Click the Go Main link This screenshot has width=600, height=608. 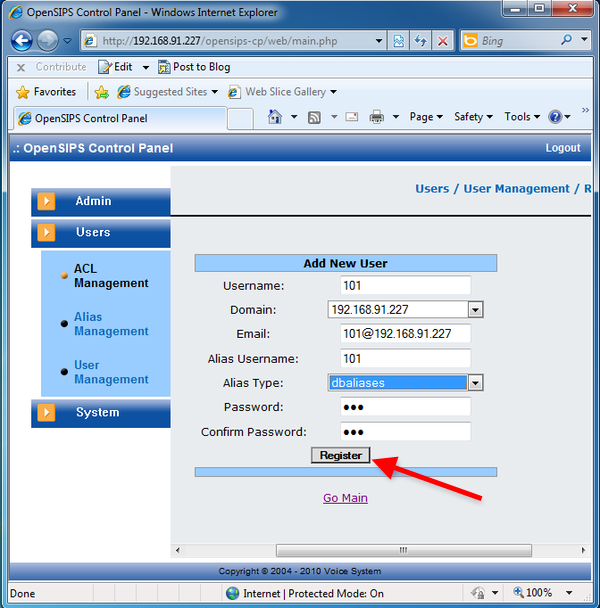coord(345,498)
